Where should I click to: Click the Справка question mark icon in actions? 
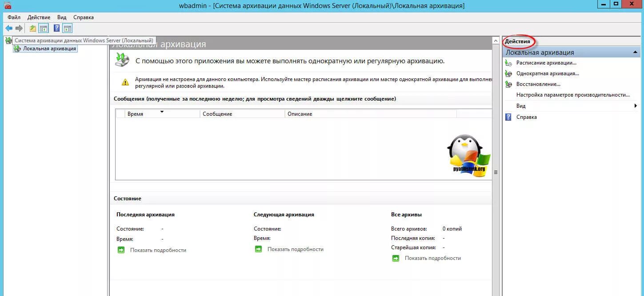point(508,117)
